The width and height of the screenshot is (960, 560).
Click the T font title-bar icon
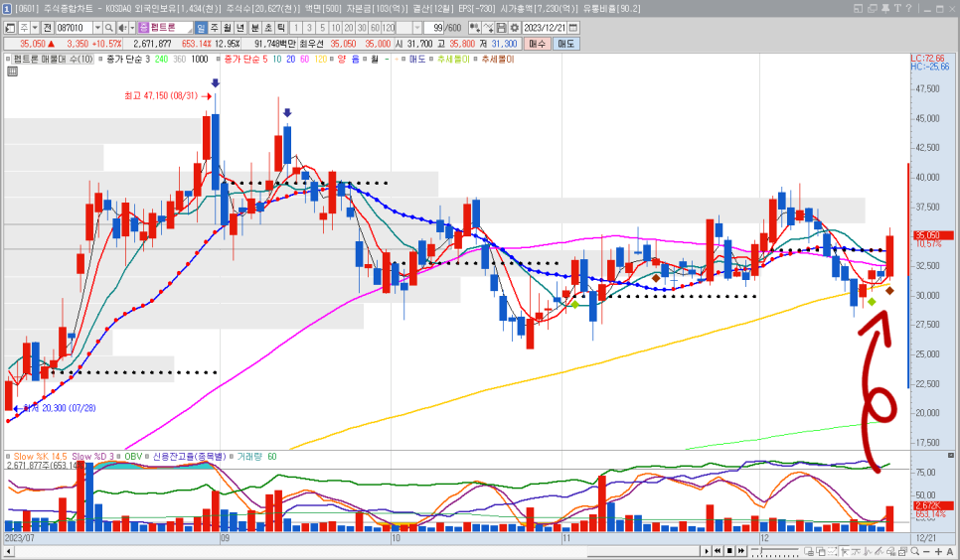(x=897, y=9)
